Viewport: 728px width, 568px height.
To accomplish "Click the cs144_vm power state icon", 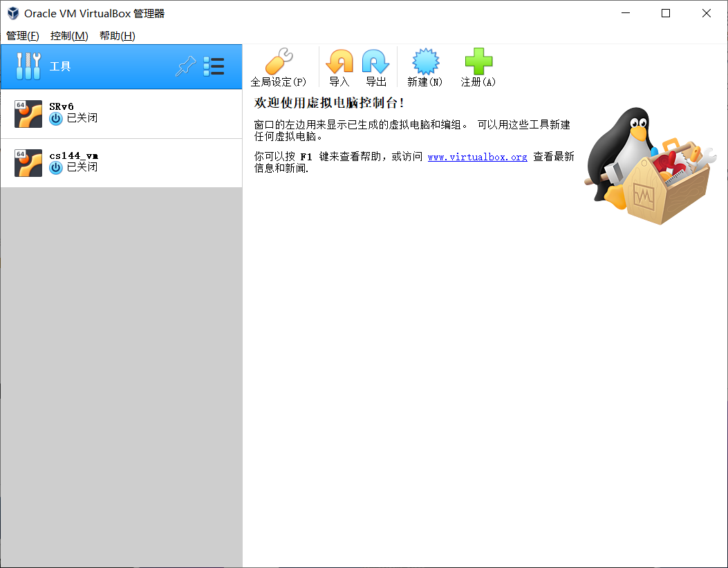I will [x=56, y=167].
